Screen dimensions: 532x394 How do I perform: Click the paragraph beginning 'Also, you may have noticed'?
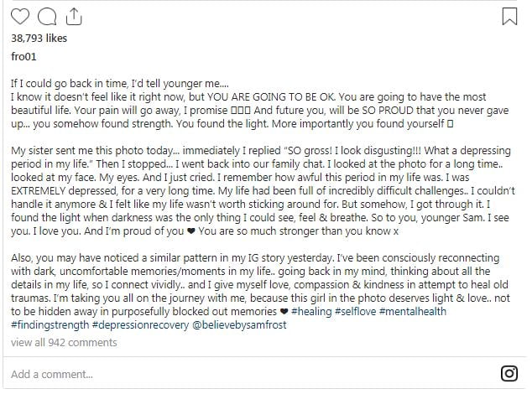point(261,291)
